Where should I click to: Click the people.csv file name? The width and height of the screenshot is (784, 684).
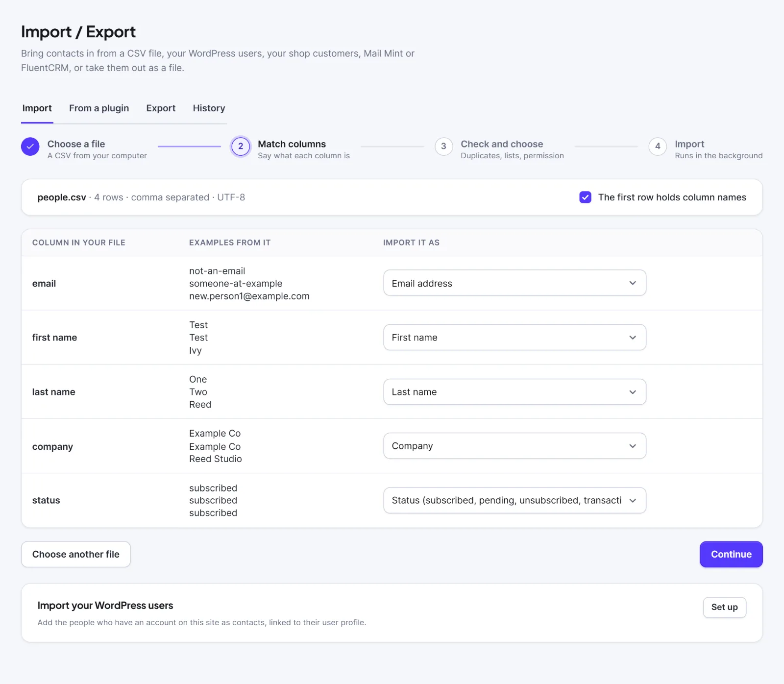point(62,197)
